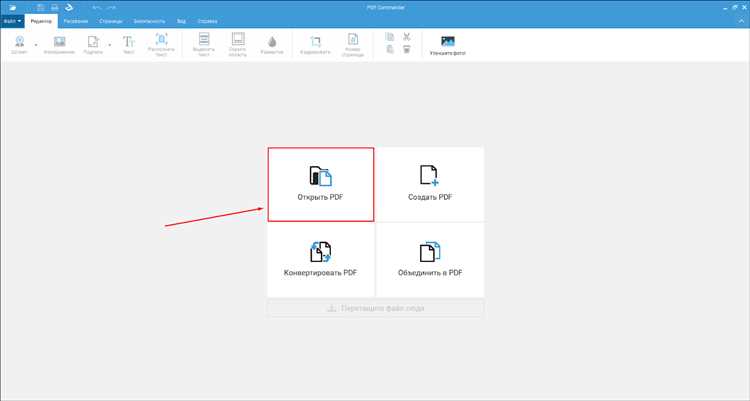Image resolution: width=750 pixels, height=401 pixels.
Task: Click the Redo arrow in title bar
Action: [111, 7]
